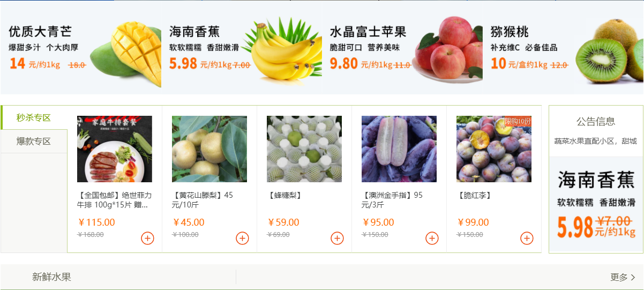Add 黄花山膝梨 to cart with plus icon
Screen dimensions: 644x290
243,238
